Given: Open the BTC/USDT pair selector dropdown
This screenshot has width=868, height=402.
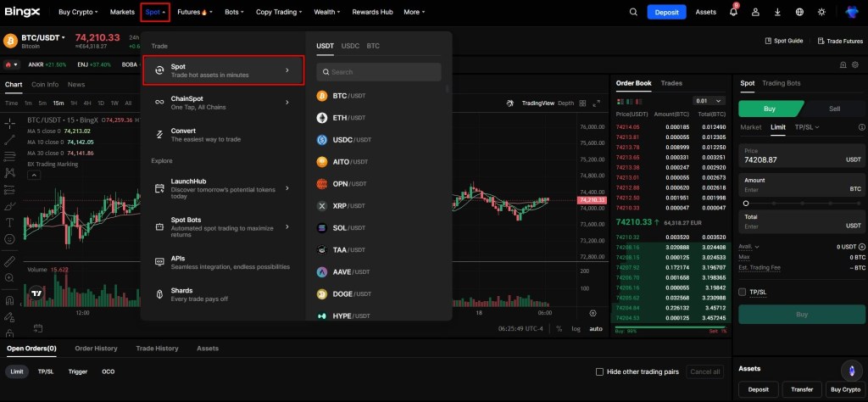Looking at the screenshot, I should pyautogui.click(x=43, y=37).
